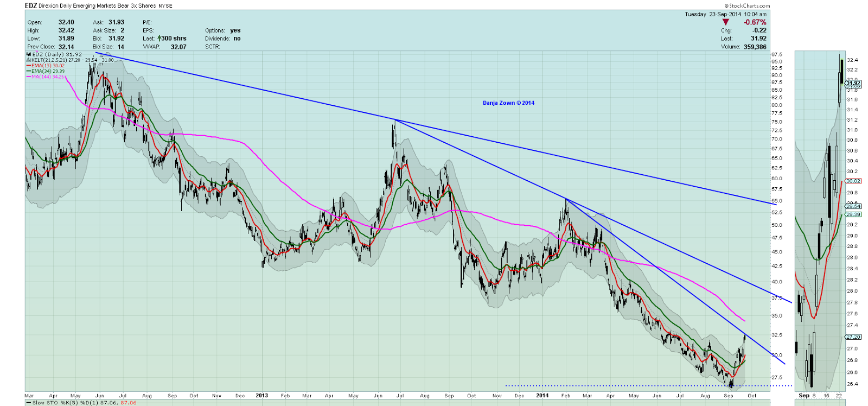Click the 32.4 label on zoom panel axis
The height and width of the screenshot is (406, 868).
pyautogui.click(x=852, y=60)
